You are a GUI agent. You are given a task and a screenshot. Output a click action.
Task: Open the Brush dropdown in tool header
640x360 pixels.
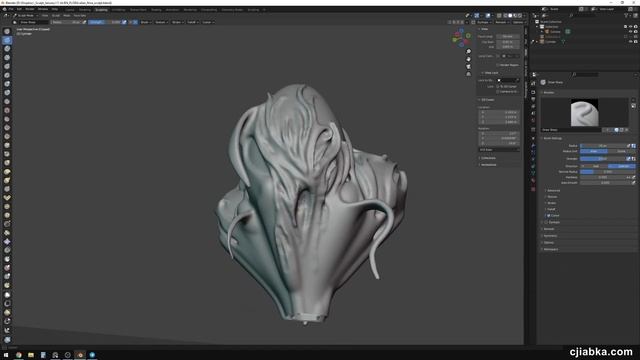(145, 22)
